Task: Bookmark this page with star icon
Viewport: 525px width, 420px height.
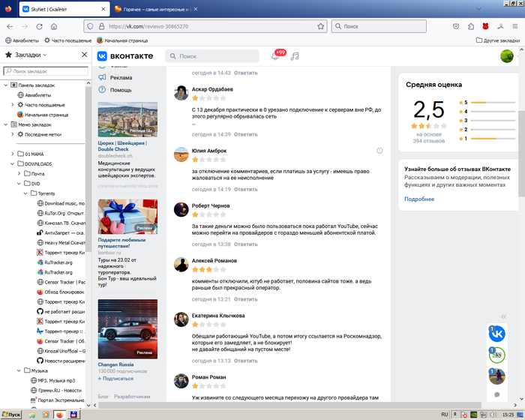Action: (321, 25)
